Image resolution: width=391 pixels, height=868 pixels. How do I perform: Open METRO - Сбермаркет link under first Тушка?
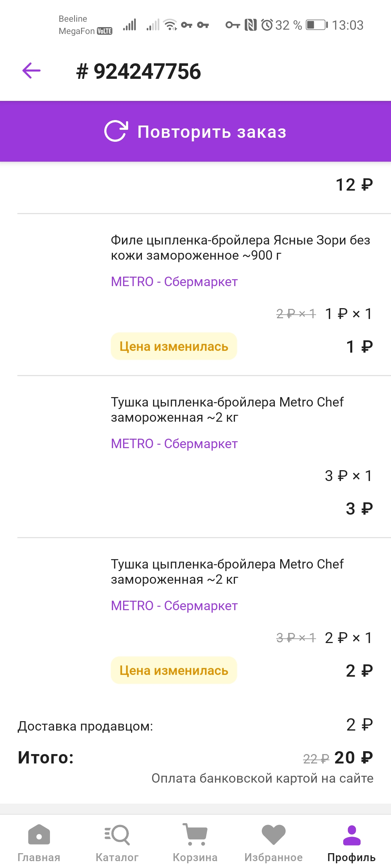click(174, 443)
